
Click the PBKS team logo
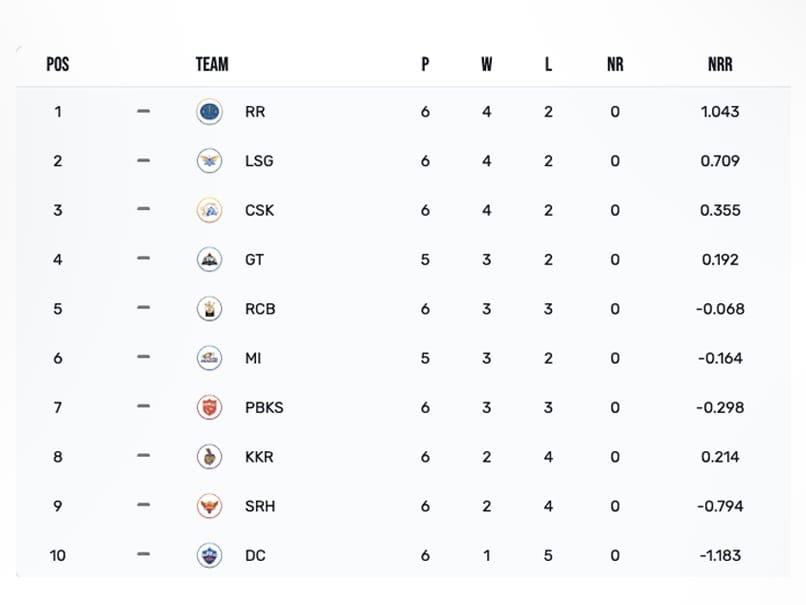click(209, 408)
